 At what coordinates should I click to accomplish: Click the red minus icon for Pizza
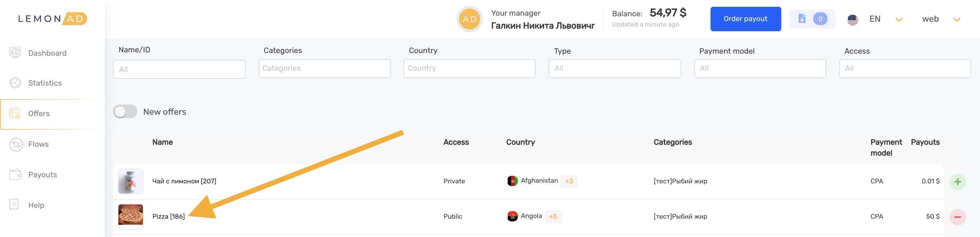[x=958, y=217]
